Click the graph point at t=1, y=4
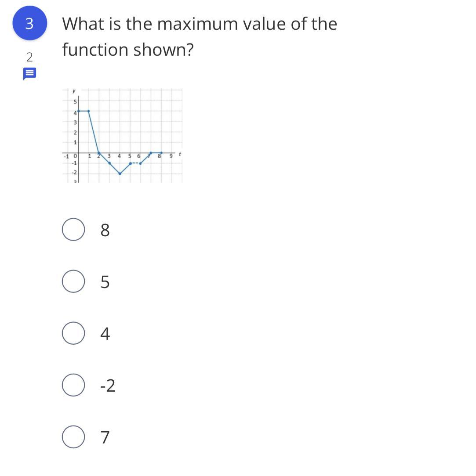Viewport: 476px width, 476px height. point(88,111)
